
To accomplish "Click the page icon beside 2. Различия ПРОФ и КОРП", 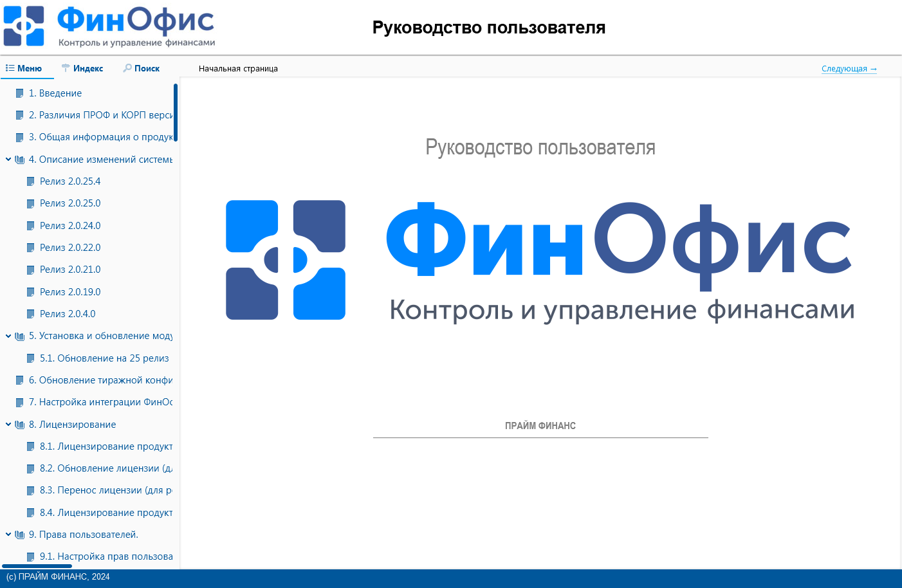I will 20,115.
